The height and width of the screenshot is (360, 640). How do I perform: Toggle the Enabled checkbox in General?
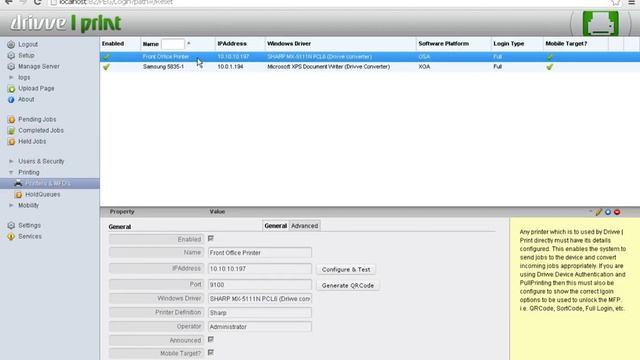click(x=211, y=238)
